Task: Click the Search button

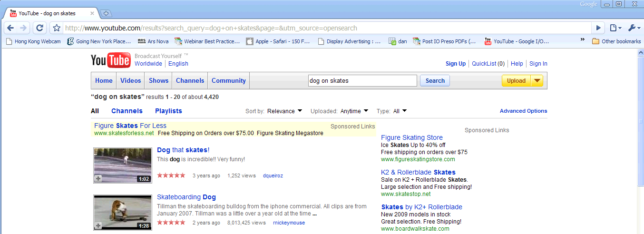Action: point(435,81)
